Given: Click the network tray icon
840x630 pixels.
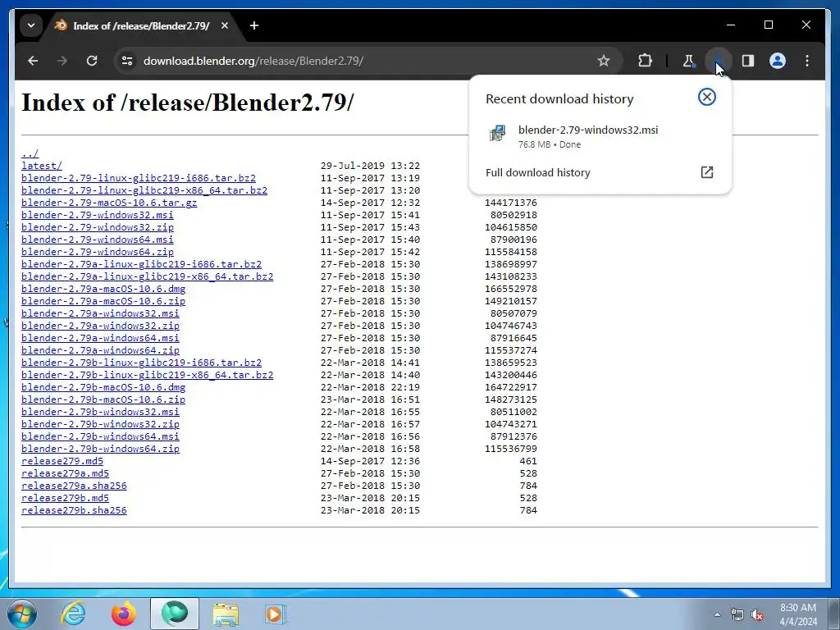Looking at the screenshot, I should tap(737, 615).
